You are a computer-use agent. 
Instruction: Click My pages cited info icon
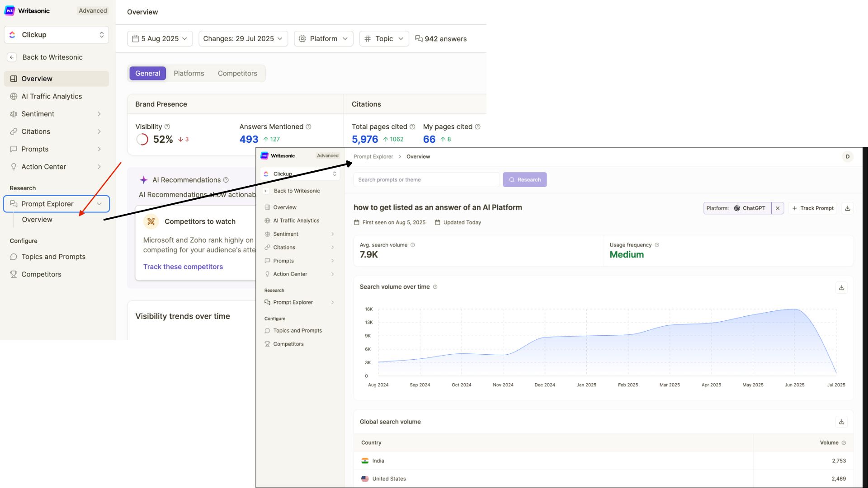477,127
